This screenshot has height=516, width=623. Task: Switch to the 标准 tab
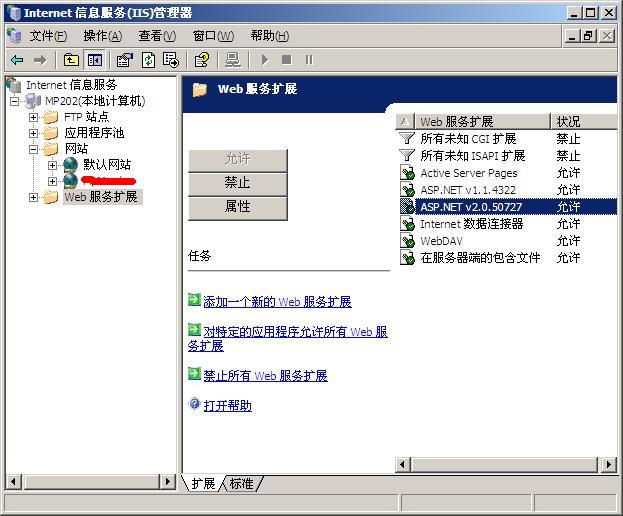pos(241,484)
